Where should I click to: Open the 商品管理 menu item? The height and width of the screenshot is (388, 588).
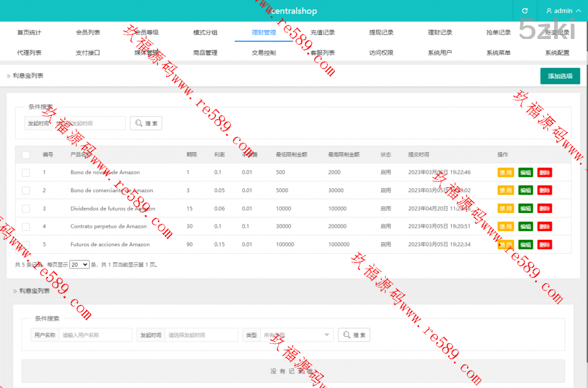[x=205, y=53]
